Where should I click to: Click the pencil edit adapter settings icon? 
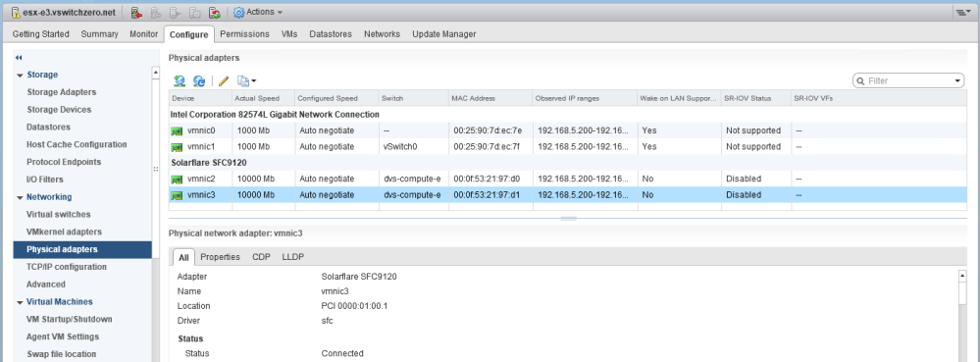pos(223,80)
